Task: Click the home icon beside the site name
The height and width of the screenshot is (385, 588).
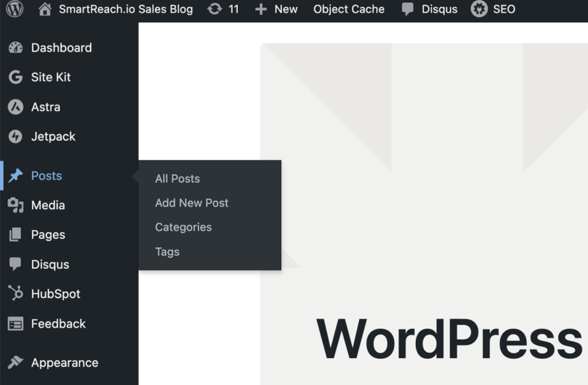Action: coord(45,9)
